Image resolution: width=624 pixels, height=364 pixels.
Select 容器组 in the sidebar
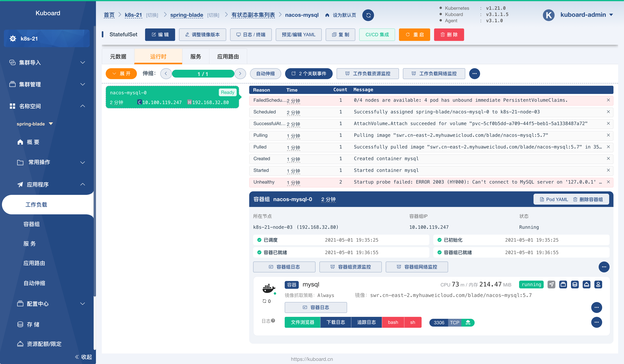point(31,224)
